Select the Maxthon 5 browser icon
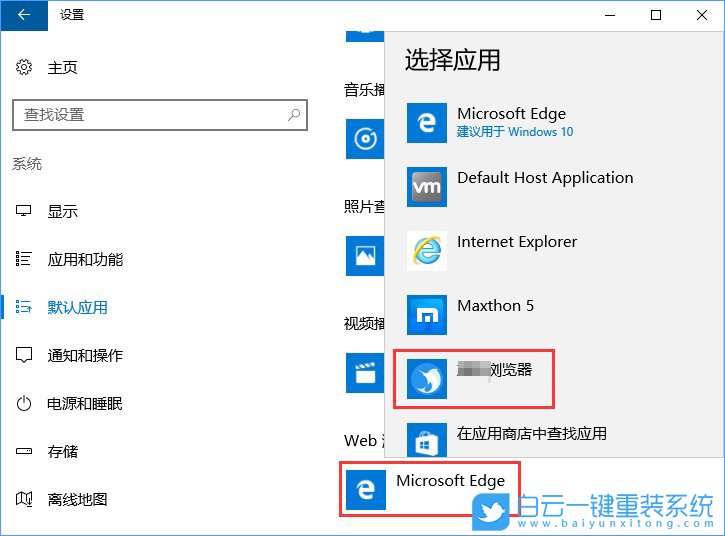The height and width of the screenshot is (536, 725). pyautogui.click(x=427, y=315)
